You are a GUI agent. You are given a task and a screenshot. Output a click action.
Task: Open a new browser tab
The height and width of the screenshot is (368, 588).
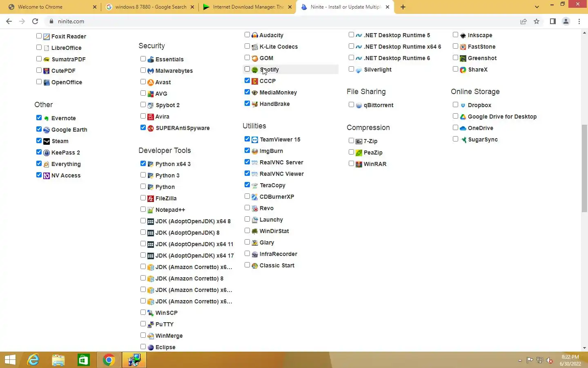403,7
